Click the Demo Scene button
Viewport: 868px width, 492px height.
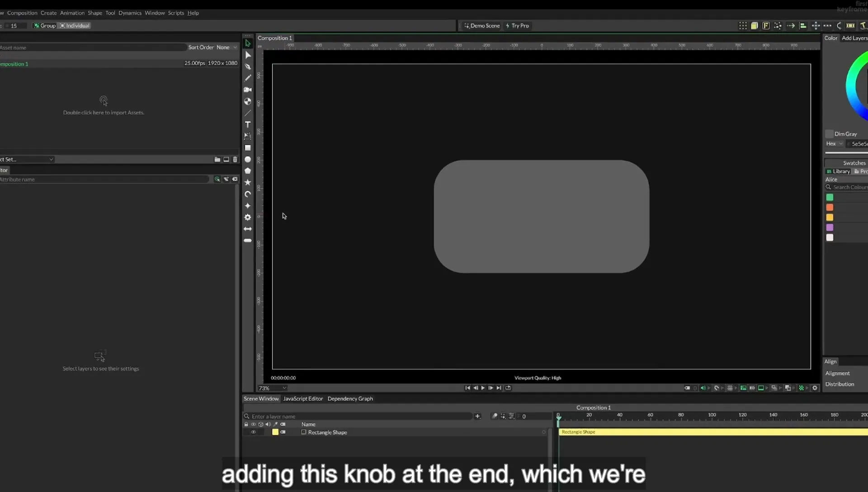(x=482, y=26)
